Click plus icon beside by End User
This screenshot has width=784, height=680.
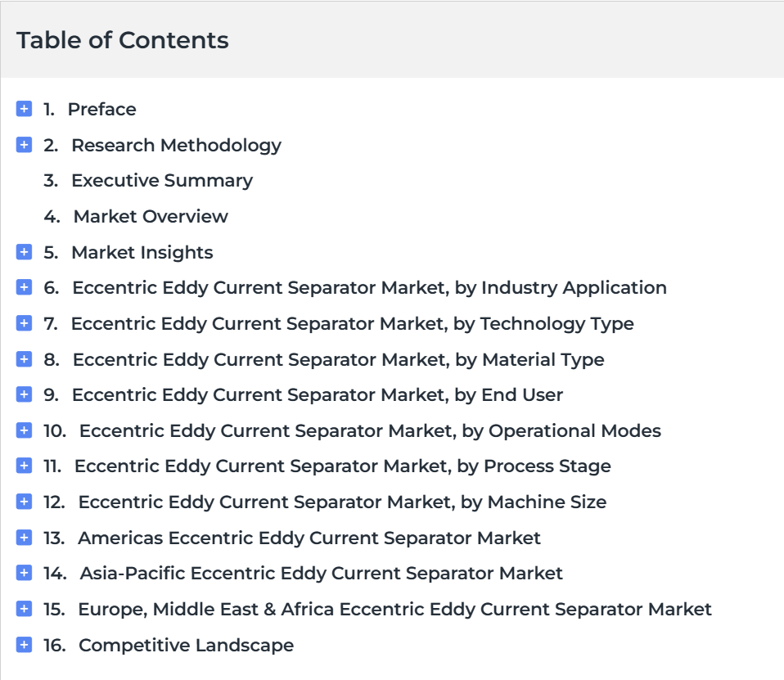point(24,394)
